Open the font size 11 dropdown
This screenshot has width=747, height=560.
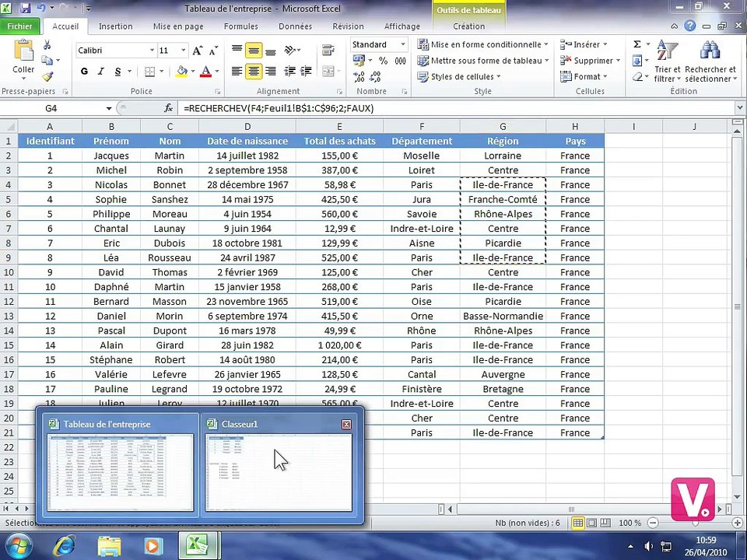pyautogui.click(x=183, y=51)
